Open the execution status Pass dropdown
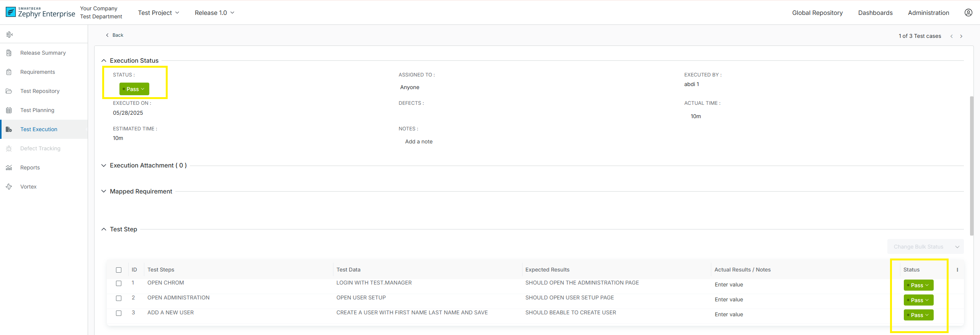The image size is (980, 335). [x=134, y=89]
